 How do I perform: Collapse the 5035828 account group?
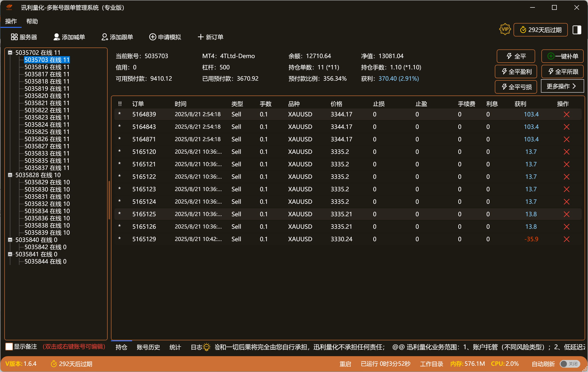click(x=10, y=175)
